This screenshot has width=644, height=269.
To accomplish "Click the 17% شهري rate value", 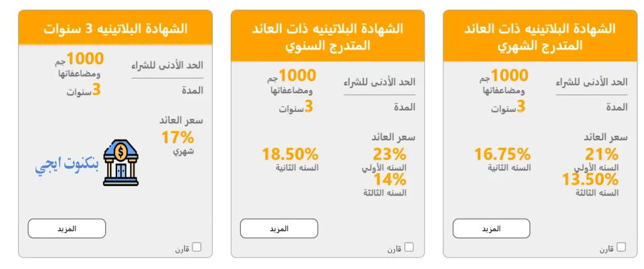I will (177, 137).
